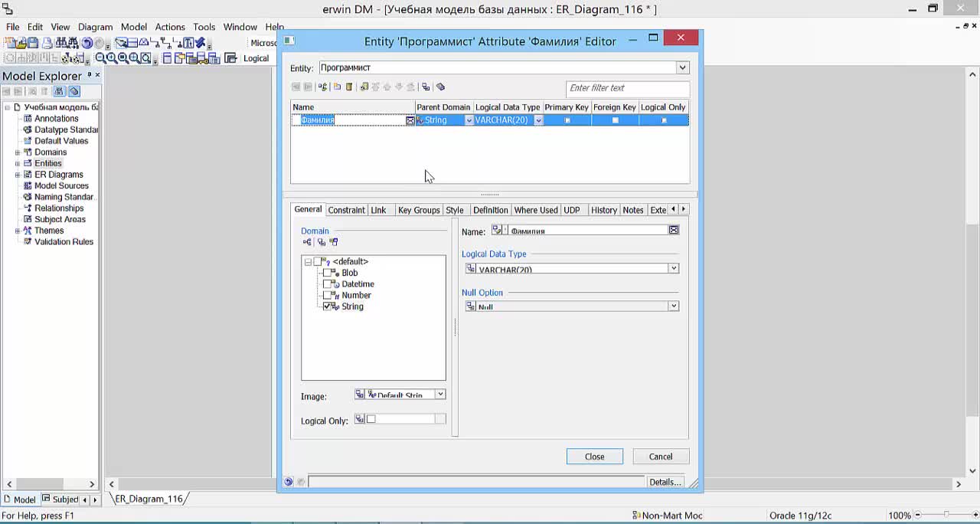Select Validation Rules in Model Explorer tree
Image resolution: width=980 pixels, height=524 pixels.
click(64, 242)
